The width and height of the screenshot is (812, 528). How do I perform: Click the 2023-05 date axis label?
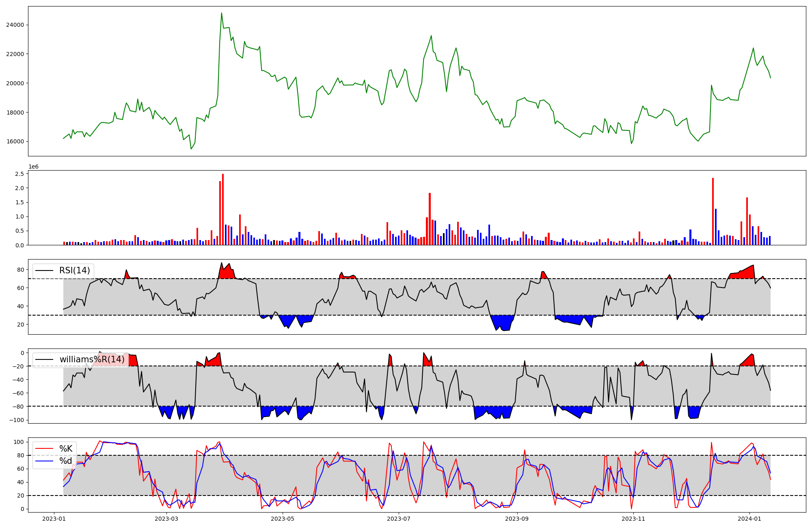tap(283, 519)
